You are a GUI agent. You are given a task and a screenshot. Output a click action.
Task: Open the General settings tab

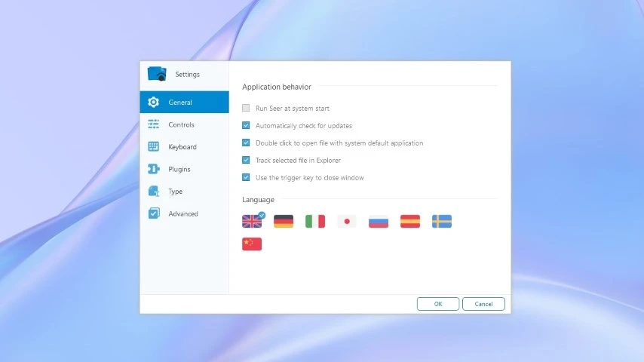pyautogui.click(x=185, y=102)
